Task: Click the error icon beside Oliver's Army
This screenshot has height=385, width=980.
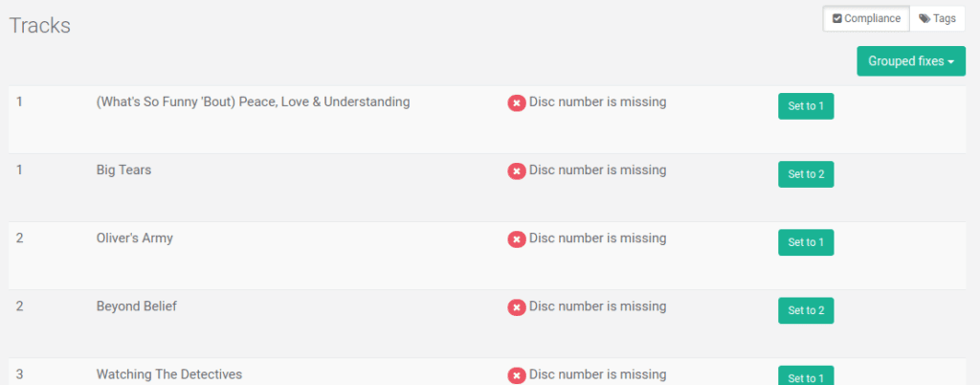Action: pos(517,239)
